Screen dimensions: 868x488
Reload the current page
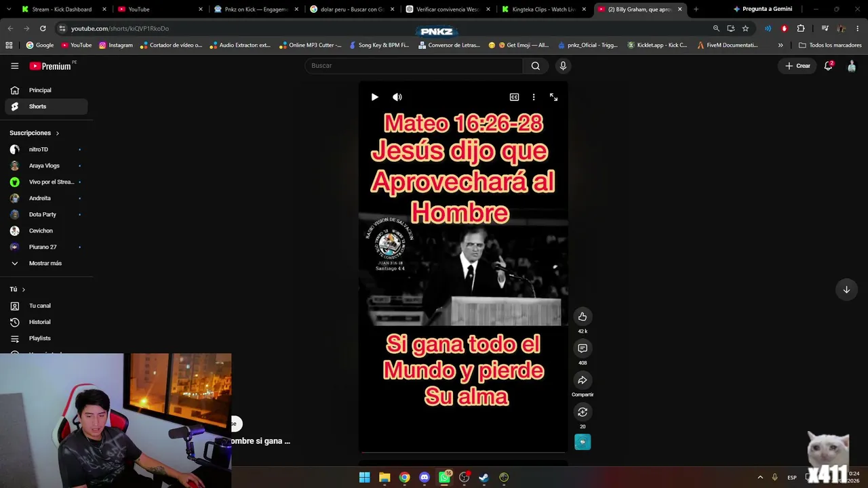coord(43,28)
